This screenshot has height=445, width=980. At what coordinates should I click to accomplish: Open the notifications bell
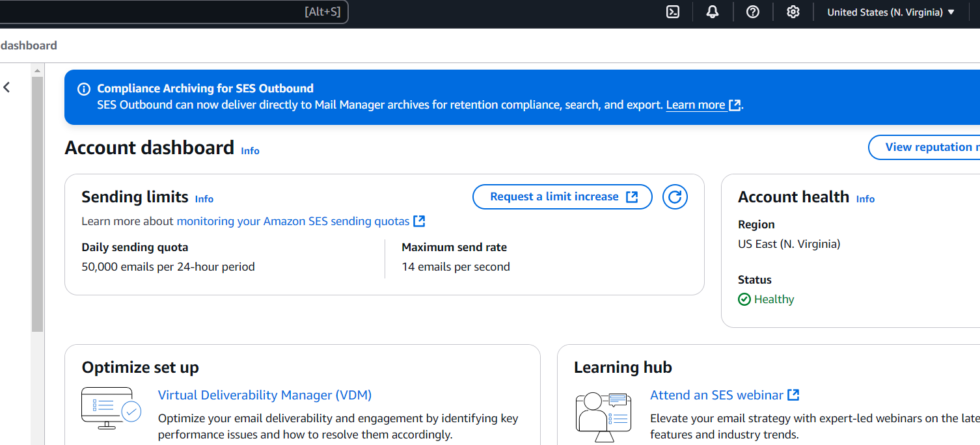(713, 12)
